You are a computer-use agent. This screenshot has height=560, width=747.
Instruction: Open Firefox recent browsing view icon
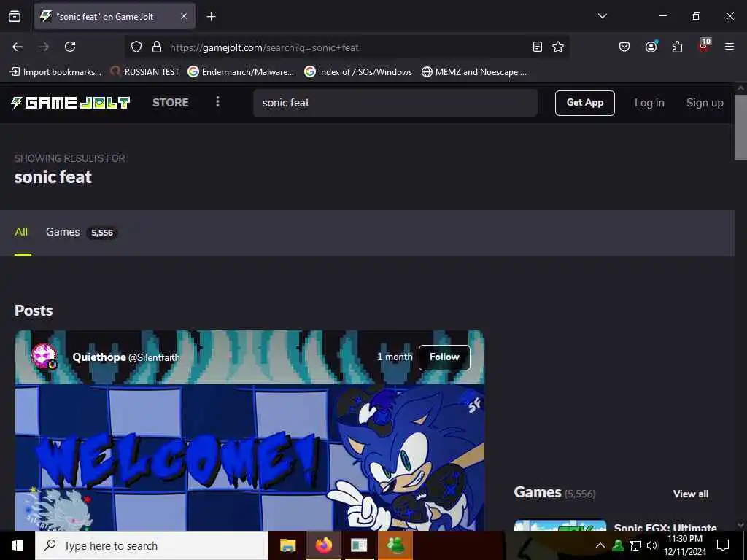(15, 16)
